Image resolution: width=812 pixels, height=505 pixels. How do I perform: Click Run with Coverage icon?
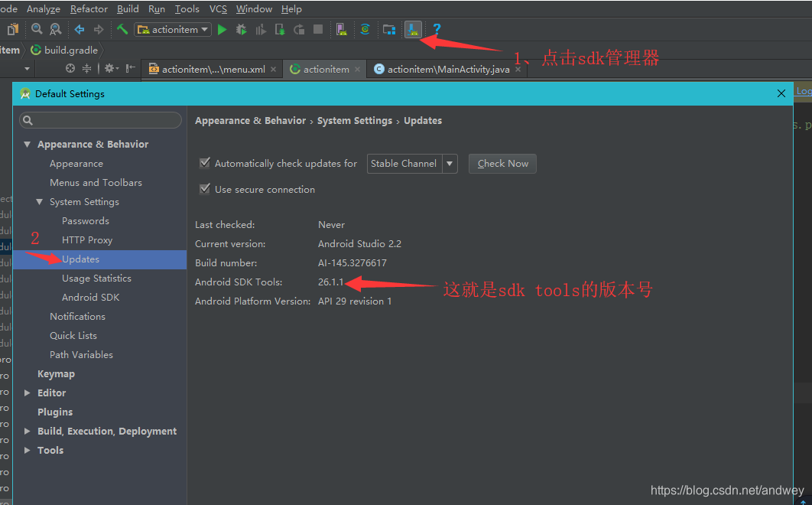[261, 30]
